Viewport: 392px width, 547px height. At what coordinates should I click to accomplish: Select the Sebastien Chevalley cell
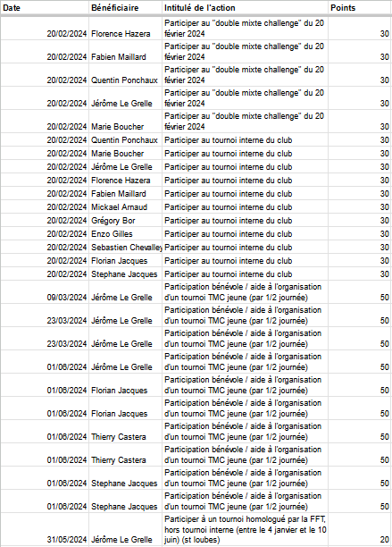(125, 248)
